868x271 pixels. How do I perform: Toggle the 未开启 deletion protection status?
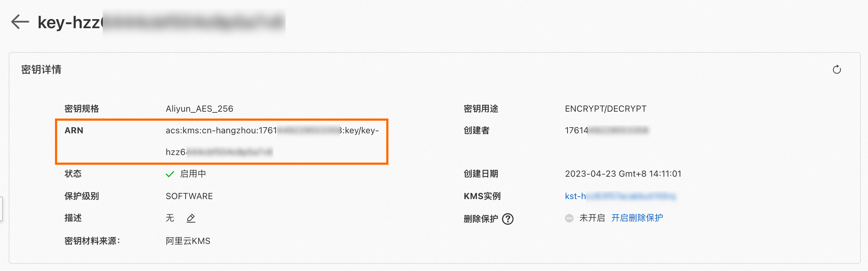[591, 218]
